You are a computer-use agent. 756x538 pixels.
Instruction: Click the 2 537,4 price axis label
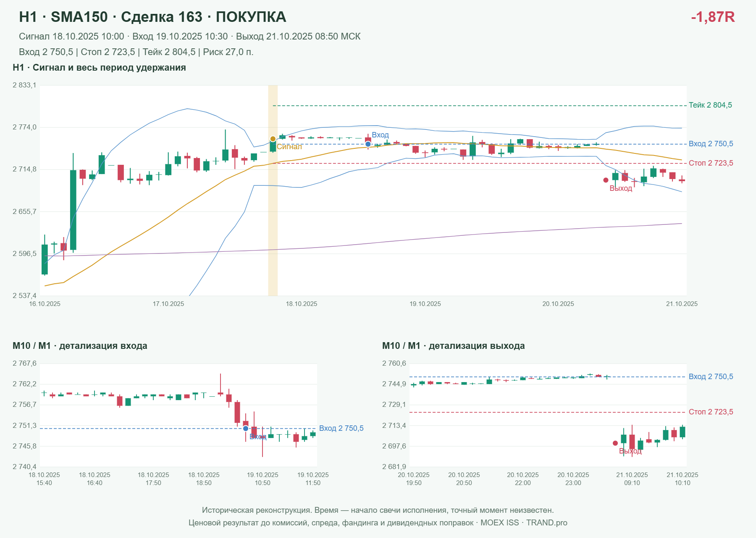point(24,296)
